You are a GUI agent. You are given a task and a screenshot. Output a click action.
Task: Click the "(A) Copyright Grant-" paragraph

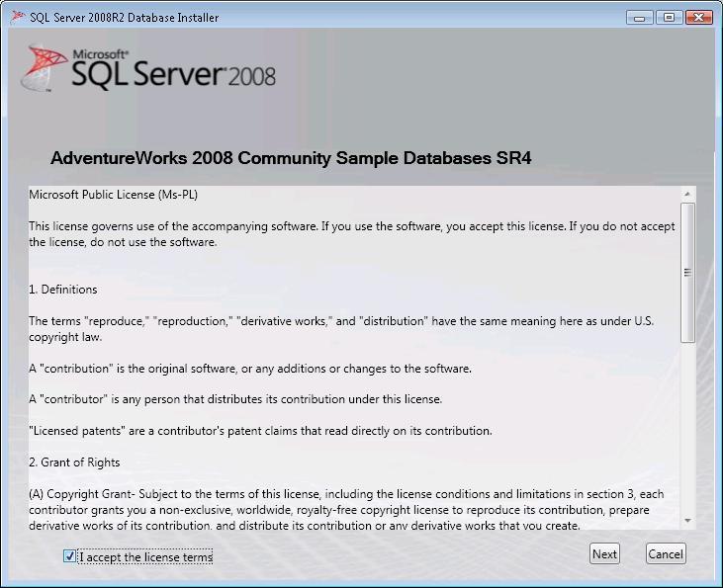tap(346, 510)
